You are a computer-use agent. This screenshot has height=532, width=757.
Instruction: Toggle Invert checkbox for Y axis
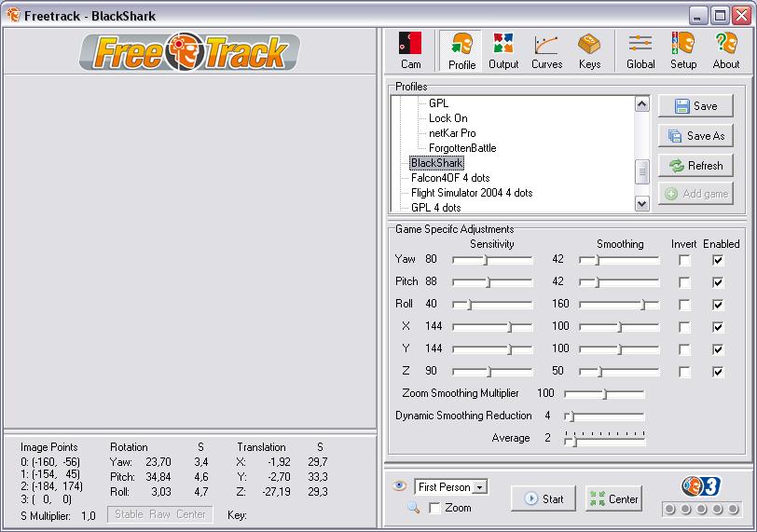click(x=684, y=349)
